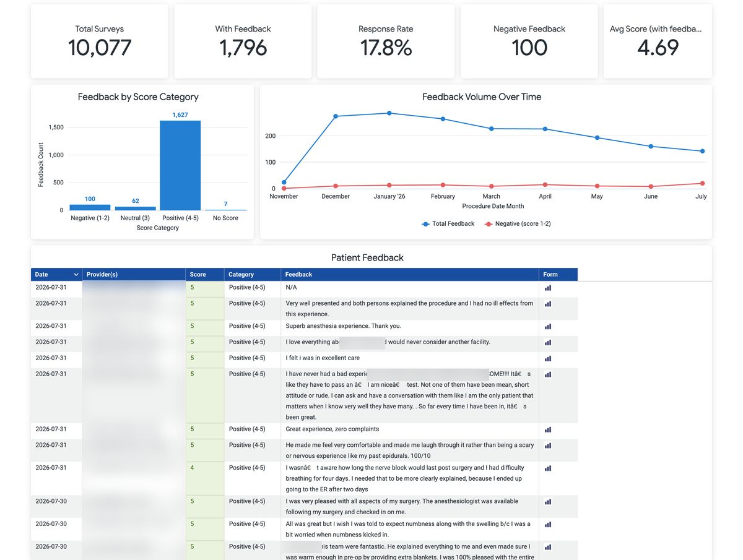743x560 pixels.
Task: Toggle Total Feedback series in chart legend
Action: click(448, 223)
